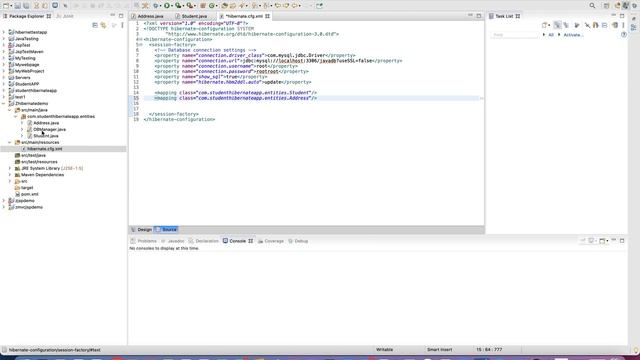Click the All filter in Task List
Viewport: 640px width, 360px height.
click(551, 35)
